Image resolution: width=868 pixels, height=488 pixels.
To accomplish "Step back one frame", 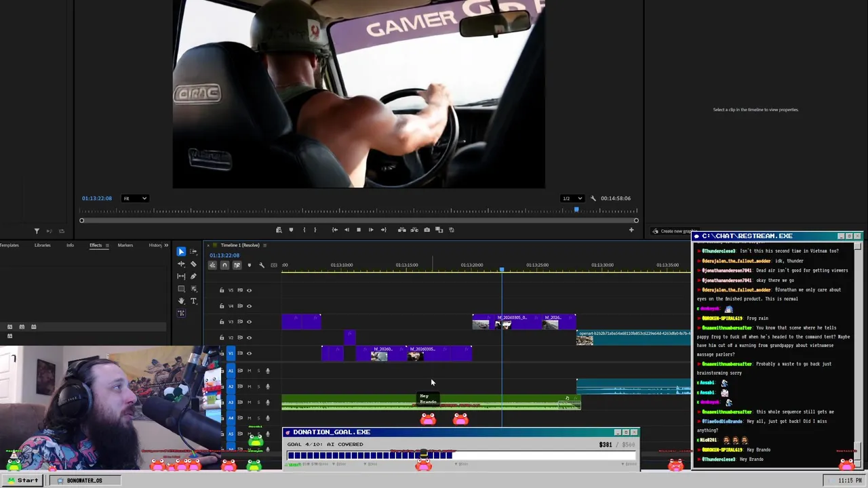I will [x=347, y=230].
